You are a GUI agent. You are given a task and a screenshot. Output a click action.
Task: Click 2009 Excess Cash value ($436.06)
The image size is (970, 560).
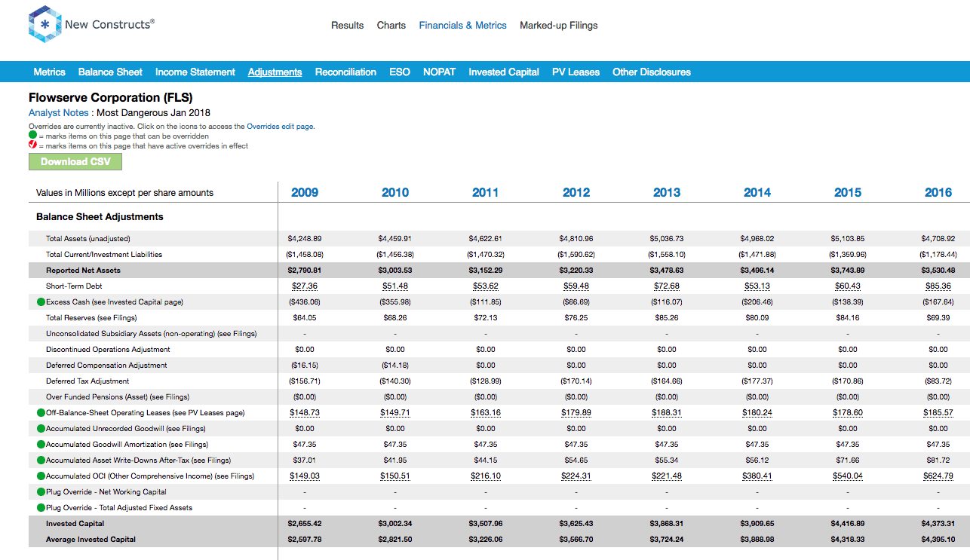[305, 302]
